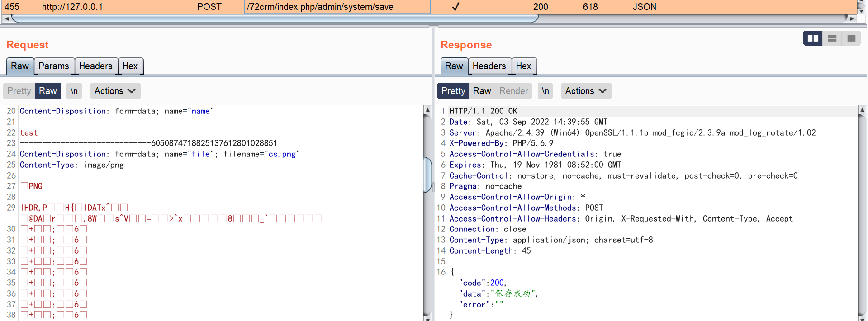The image size is (868, 321).
Task: Open the response Headers tab
Action: coord(489,66)
